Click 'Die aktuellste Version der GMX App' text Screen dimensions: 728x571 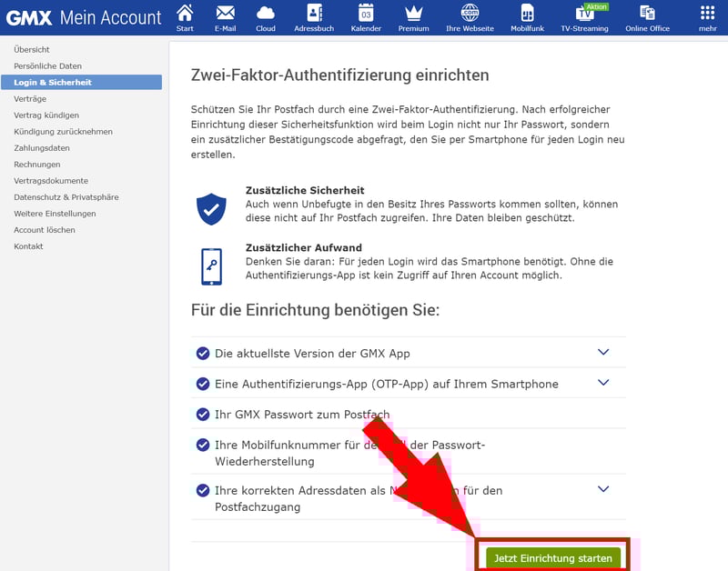click(312, 354)
